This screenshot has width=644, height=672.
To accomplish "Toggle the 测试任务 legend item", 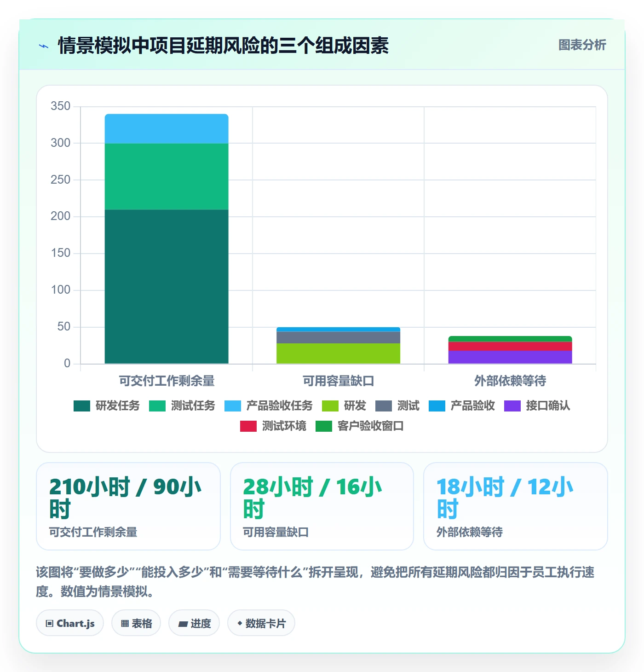I will click(x=182, y=406).
